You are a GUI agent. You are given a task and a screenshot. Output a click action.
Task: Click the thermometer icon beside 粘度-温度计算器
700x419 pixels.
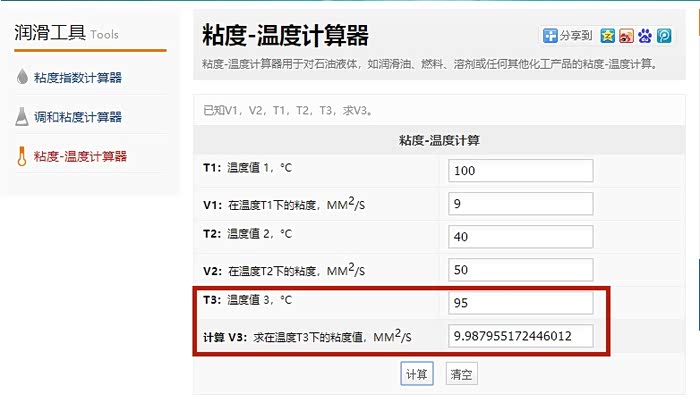point(21,156)
